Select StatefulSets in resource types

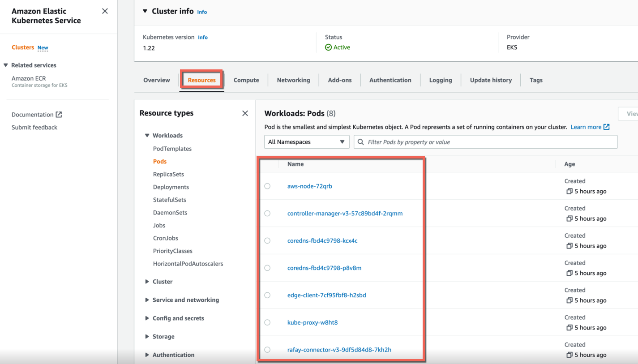[170, 200]
